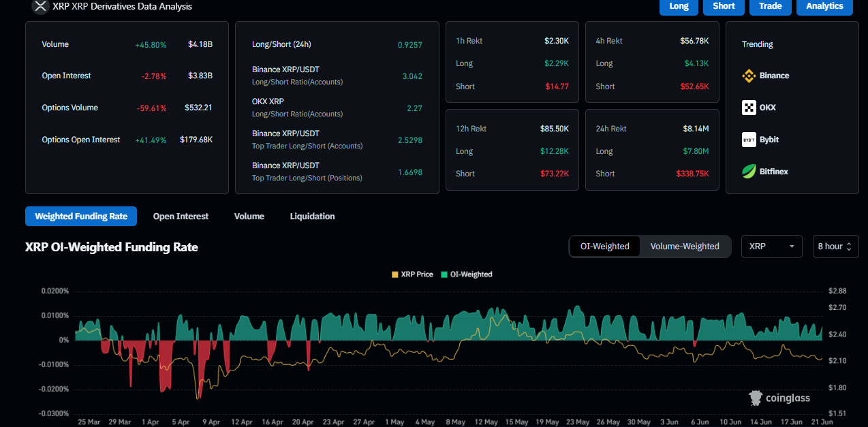Image resolution: width=868 pixels, height=427 pixels.
Task: Click the Options Volume change -59.61%
Action: pos(151,108)
